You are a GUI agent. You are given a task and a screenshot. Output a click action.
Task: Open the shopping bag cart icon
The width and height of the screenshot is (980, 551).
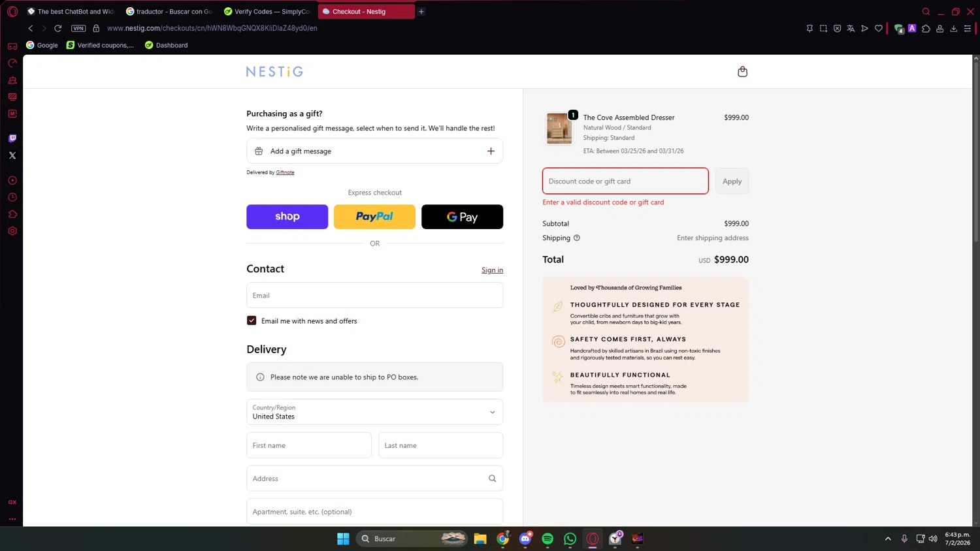coord(742,72)
